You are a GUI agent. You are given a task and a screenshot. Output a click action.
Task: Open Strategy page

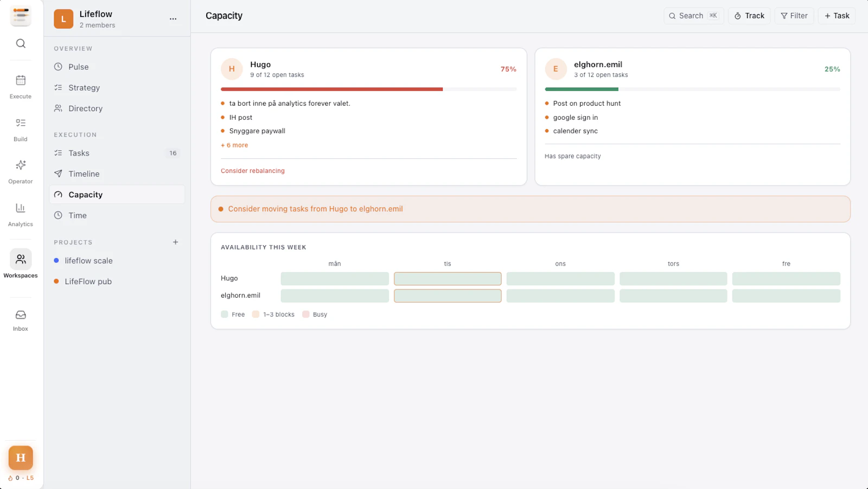coord(117,88)
